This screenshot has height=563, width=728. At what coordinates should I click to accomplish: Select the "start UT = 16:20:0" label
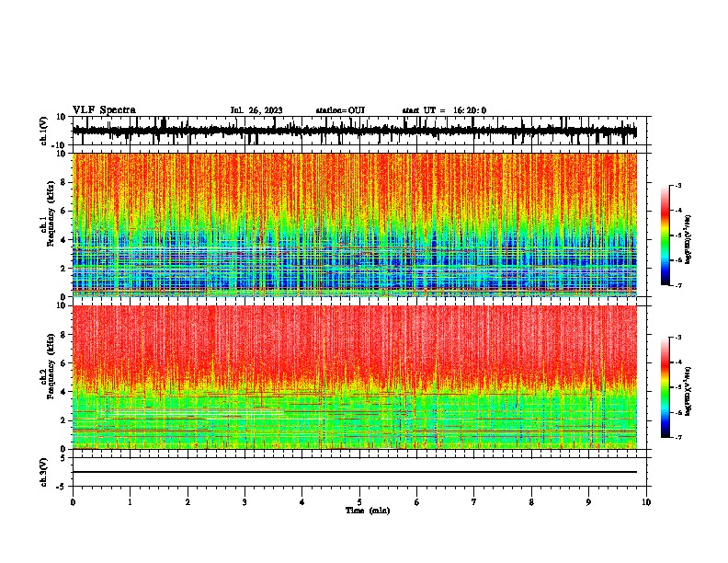444,110
